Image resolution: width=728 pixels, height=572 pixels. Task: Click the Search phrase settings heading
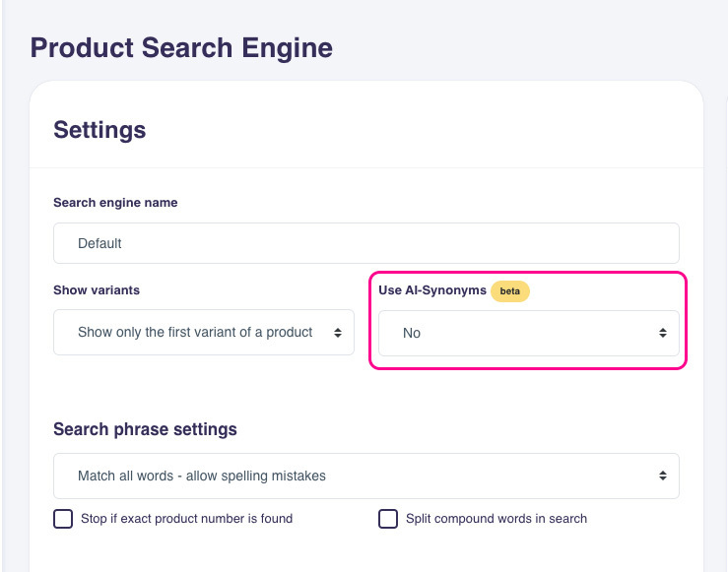(x=145, y=429)
